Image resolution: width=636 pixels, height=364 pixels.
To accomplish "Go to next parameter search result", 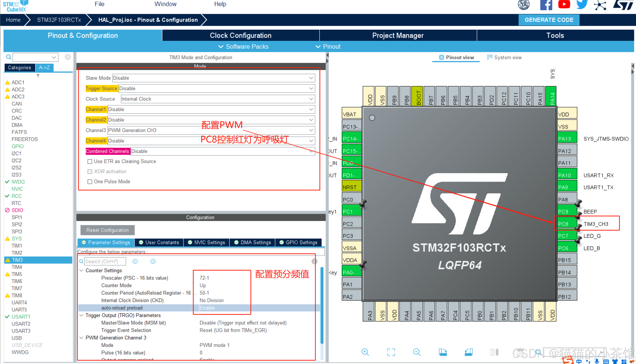I will [x=153, y=261].
